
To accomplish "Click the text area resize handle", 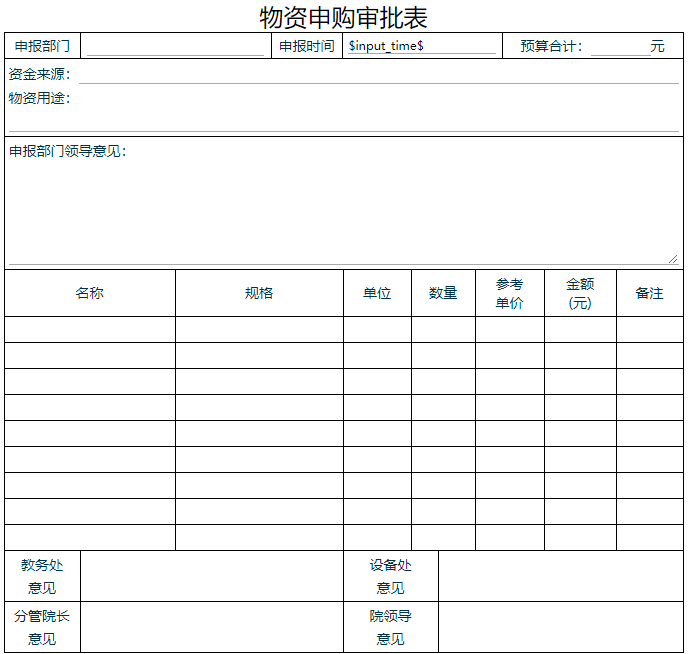I will (x=673, y=258).
